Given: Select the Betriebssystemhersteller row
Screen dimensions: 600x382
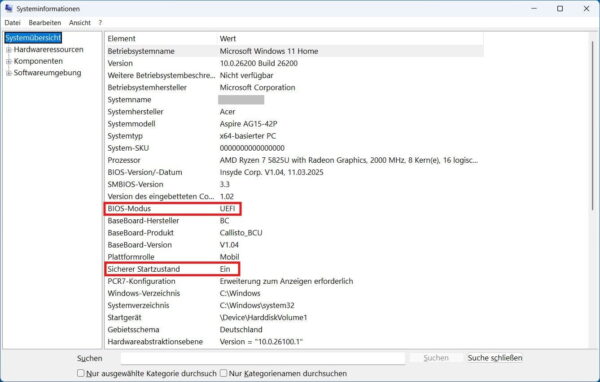Looking at the screenshot, I should click(x=294, y=87).
